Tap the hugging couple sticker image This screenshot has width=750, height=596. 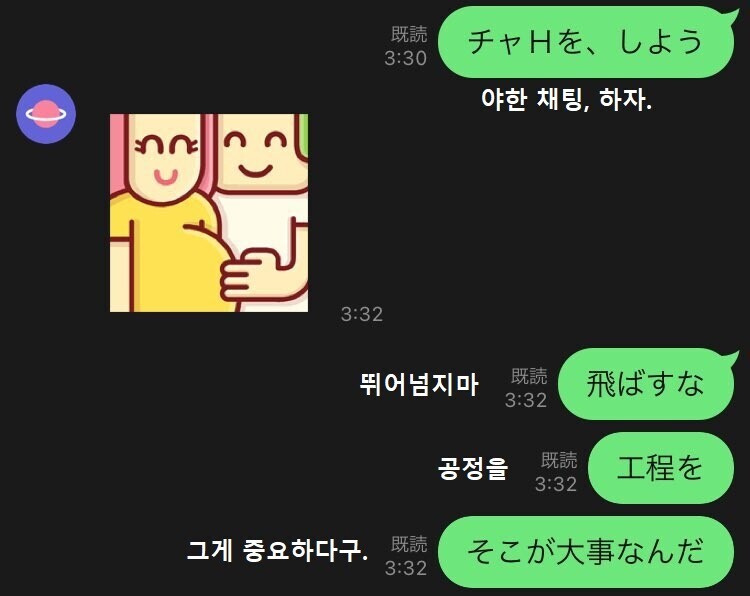pos(209,213)
